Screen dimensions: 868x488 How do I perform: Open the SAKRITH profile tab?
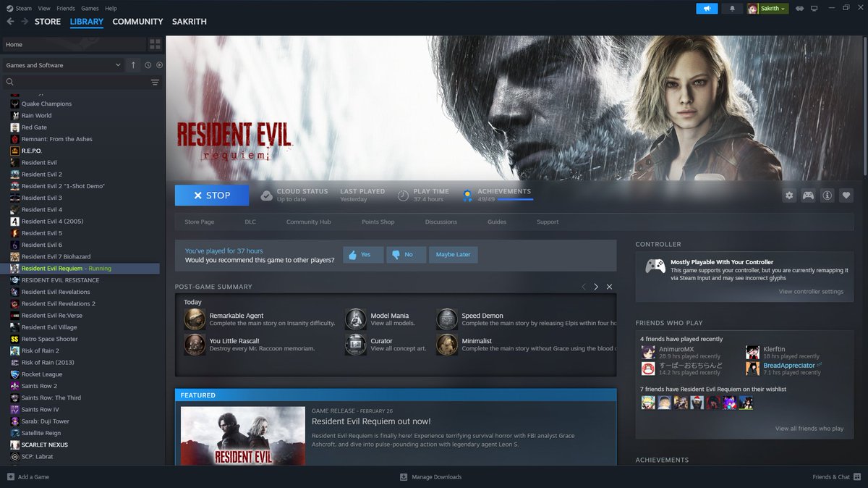click(189, 22)
